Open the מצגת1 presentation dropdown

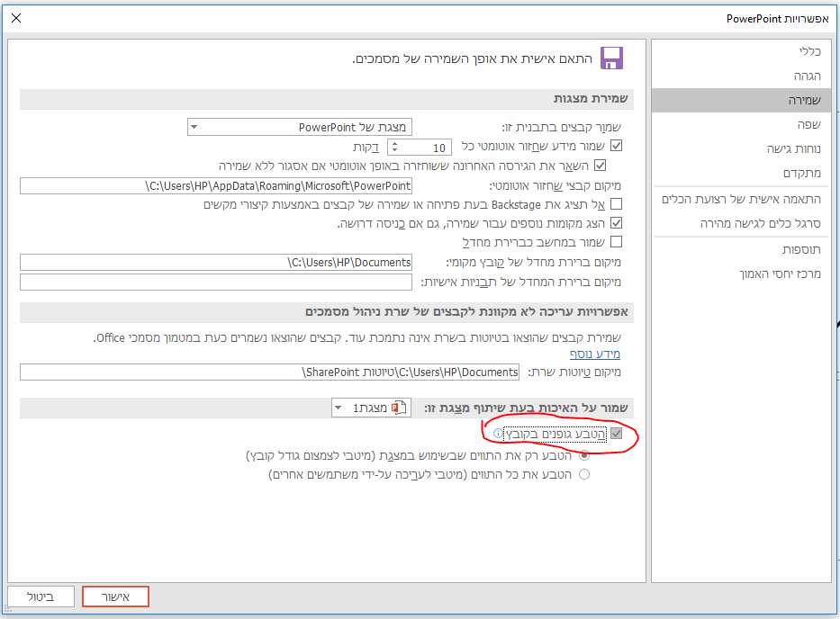pos(371,408)
